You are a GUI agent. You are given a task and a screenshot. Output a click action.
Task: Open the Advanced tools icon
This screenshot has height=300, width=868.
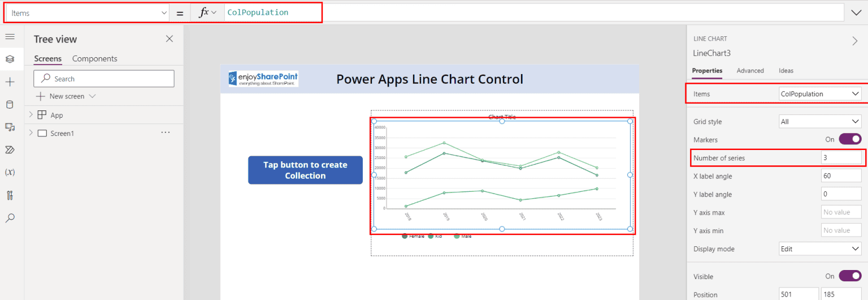(x=10, y=195)
